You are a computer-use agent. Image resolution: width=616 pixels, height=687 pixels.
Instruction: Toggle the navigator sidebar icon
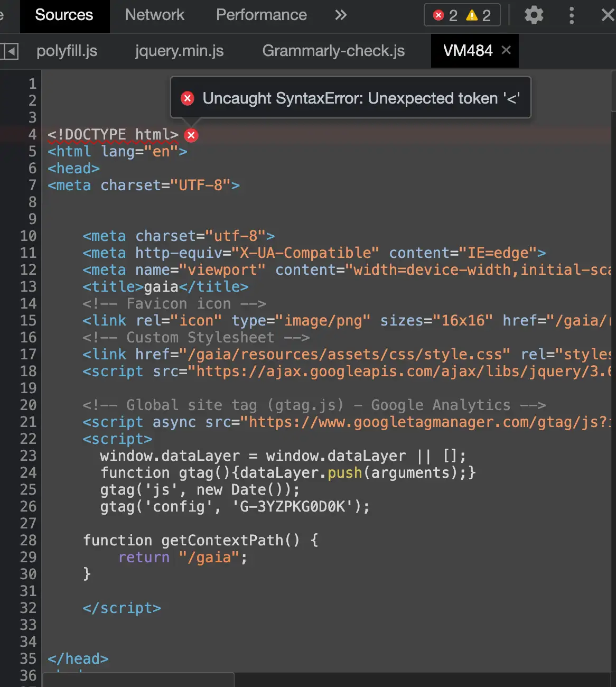pos(10,51)
